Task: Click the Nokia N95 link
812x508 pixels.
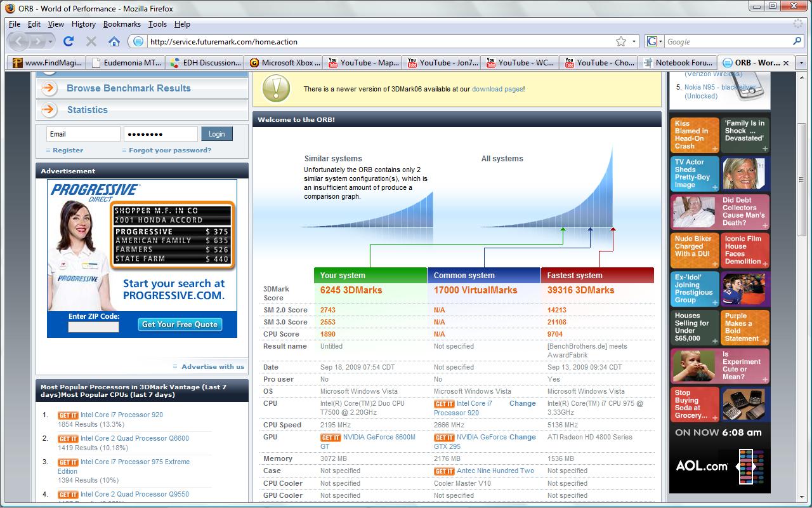Action: click(719, 92)
